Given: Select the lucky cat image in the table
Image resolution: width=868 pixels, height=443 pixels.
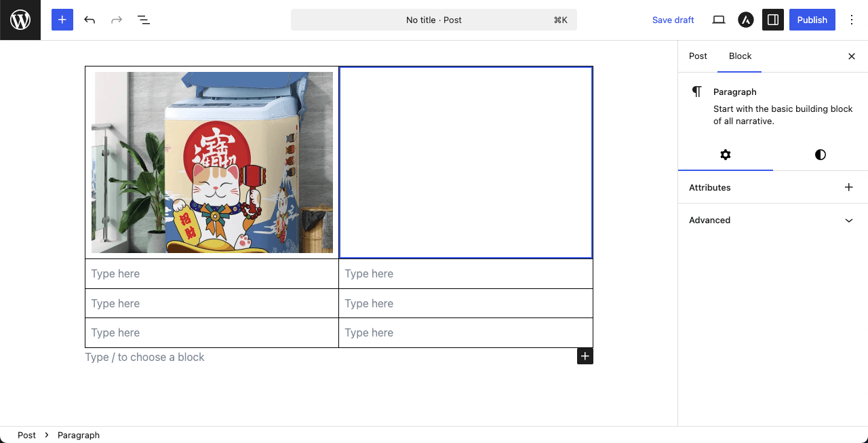Looking at the screenshot, I should (212, 162).
